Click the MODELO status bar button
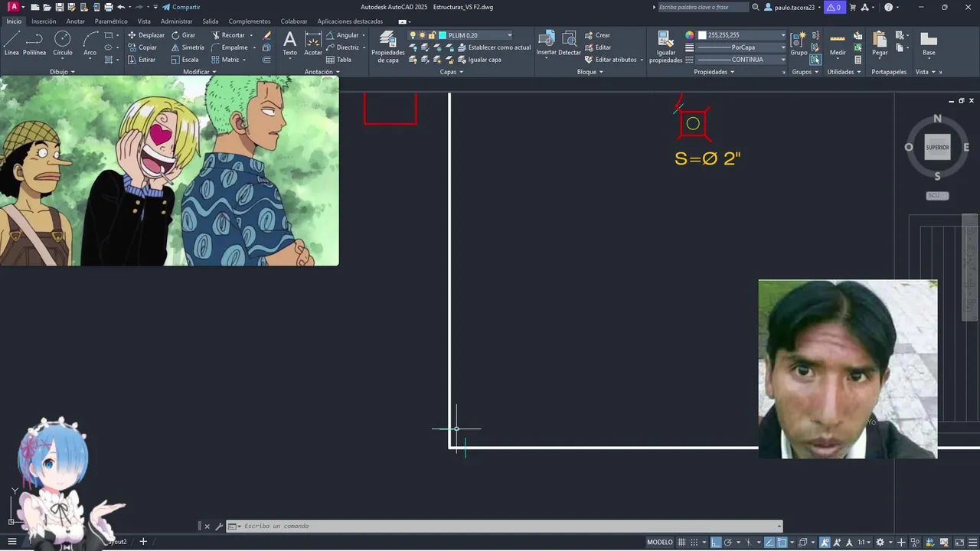980x551 pixels. (660, 542)
